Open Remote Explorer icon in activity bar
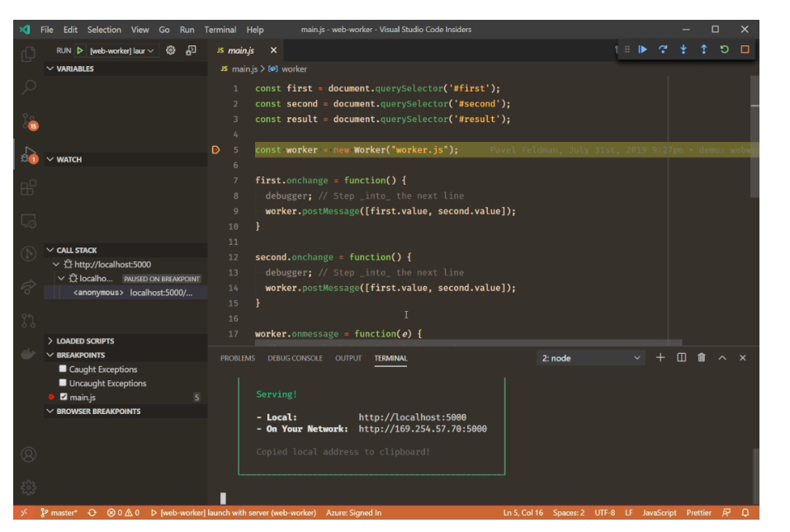Image resolution: width=790 pixels, height=532 pixels. [29, 221]
